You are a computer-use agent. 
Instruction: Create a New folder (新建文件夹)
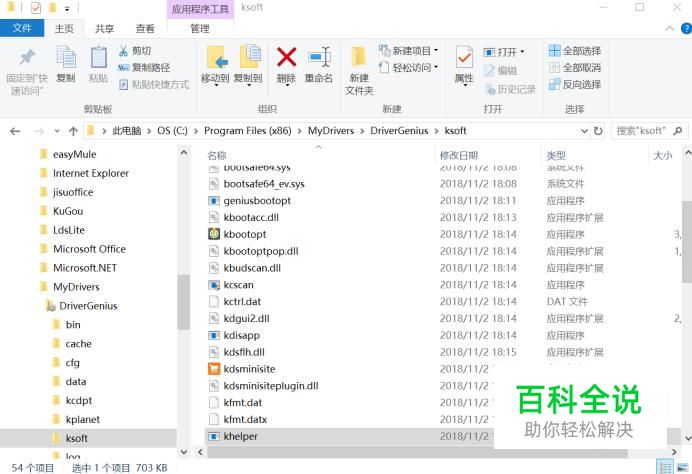pyautogui.click(x=359, y=71)
